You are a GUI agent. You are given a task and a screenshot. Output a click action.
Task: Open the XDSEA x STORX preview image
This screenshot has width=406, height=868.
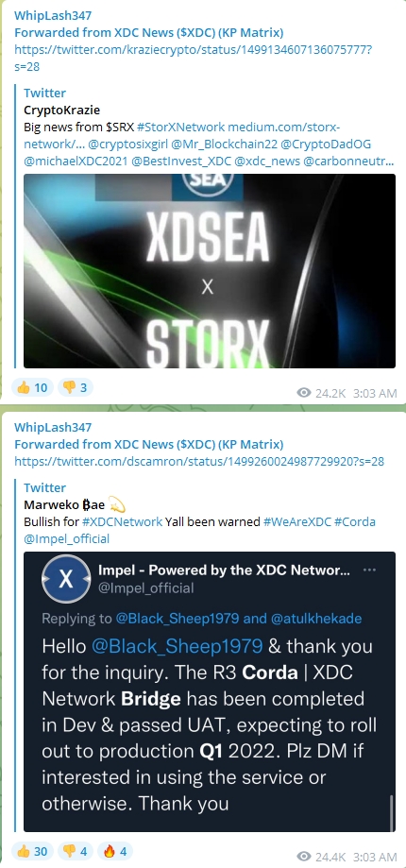click(x=210, y=271)
